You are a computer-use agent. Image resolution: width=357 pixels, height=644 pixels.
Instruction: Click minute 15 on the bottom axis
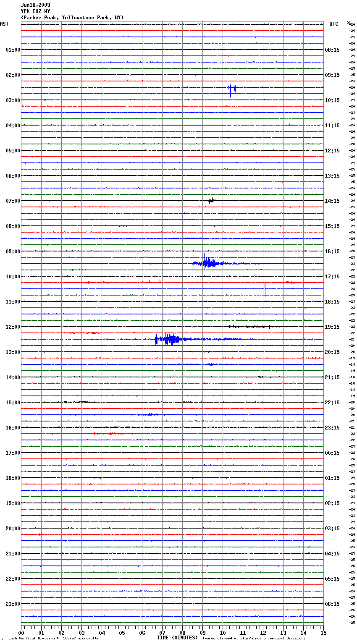pos(323,633)
